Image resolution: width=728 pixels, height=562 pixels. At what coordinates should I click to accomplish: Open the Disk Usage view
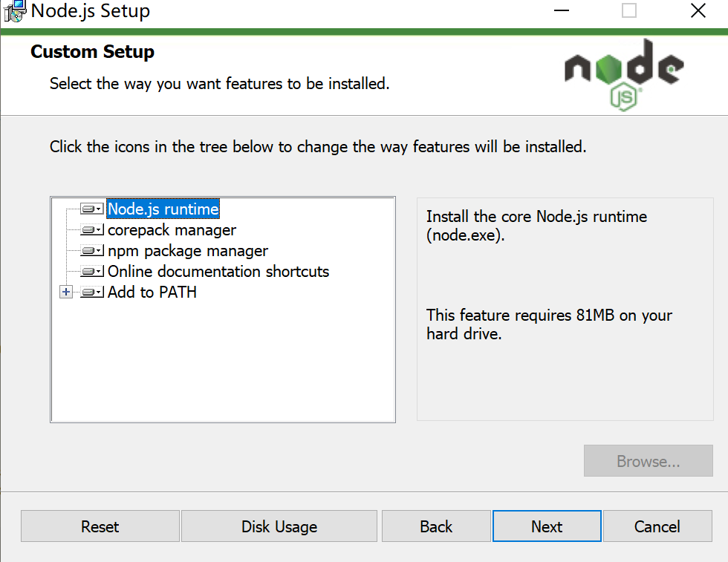(279, 526)
